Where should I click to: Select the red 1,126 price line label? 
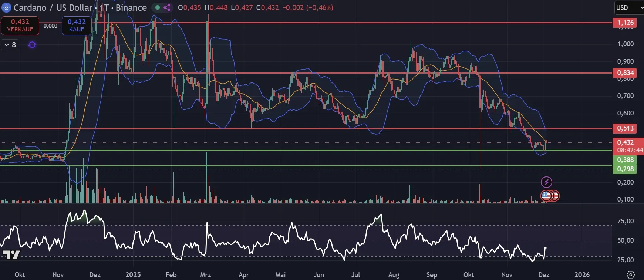pos(625,23)
